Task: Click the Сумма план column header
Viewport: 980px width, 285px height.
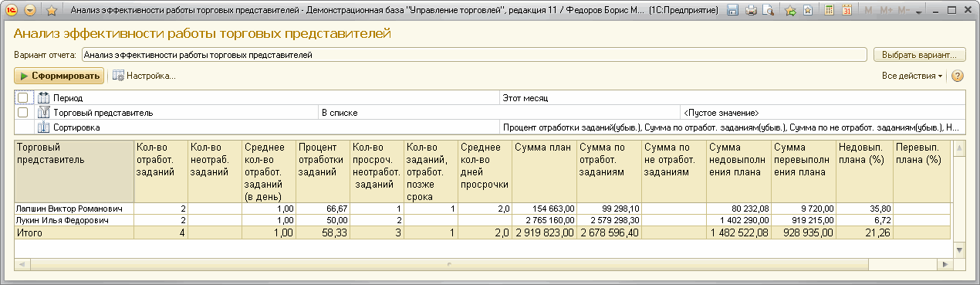Action: pyautogui.click(x=544, y=171)
